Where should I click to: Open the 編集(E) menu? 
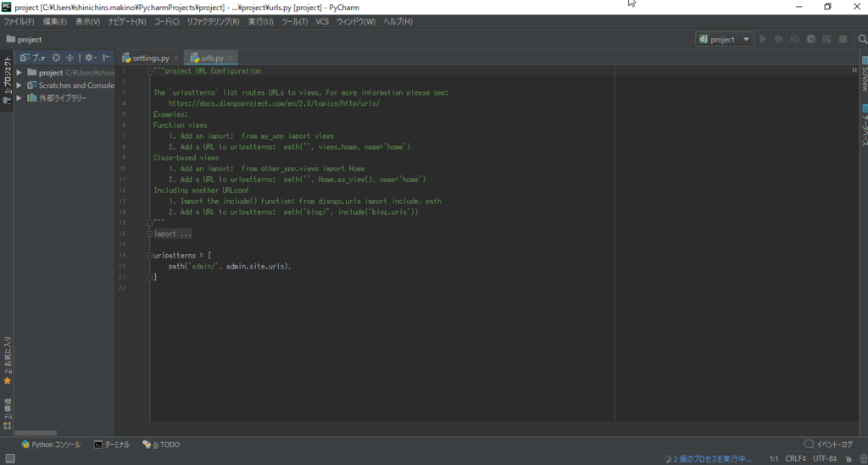(x=55, y=21)
